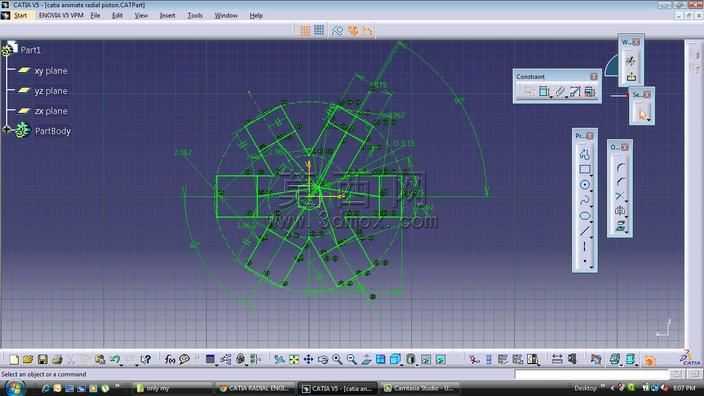This screenshot has height=396, width=704.
Task: Select the Circle sketch tool
Action: click(584, 185)
